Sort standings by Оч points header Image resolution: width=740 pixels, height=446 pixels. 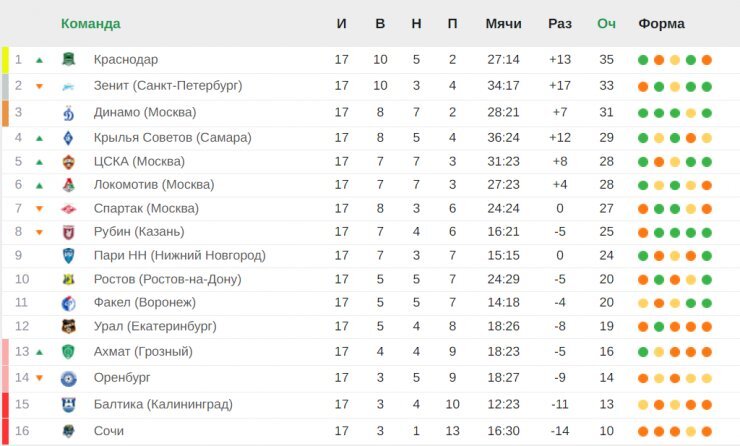[606, 24]
